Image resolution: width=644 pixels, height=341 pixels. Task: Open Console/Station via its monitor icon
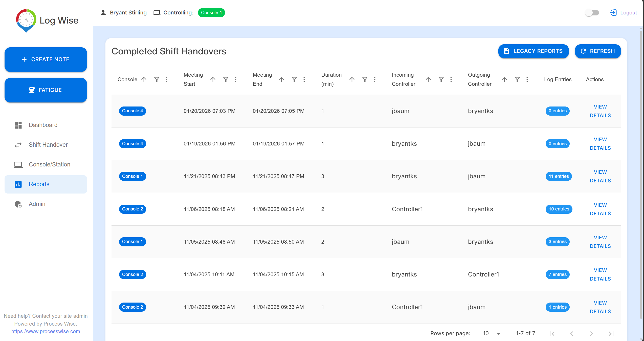[18, 164]
